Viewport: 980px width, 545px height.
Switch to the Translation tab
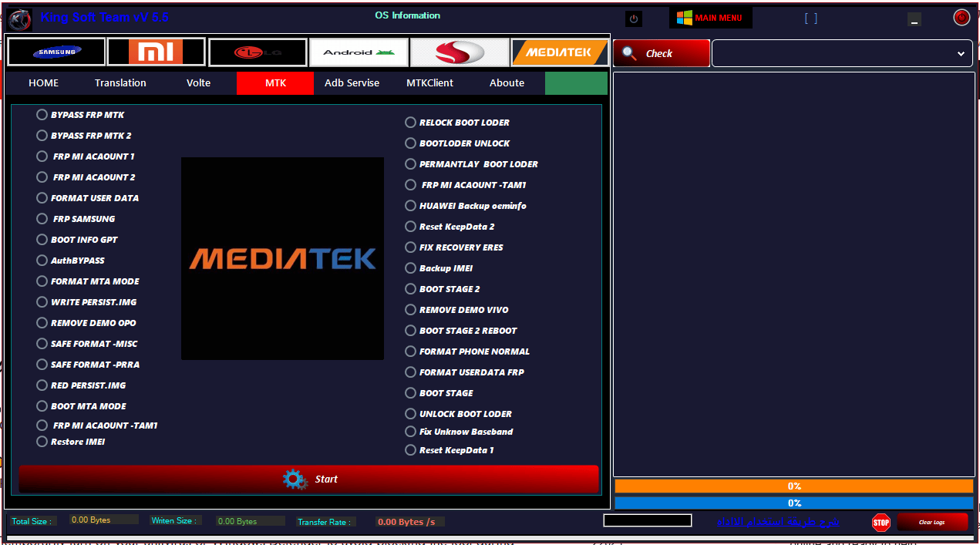[120, 83]
